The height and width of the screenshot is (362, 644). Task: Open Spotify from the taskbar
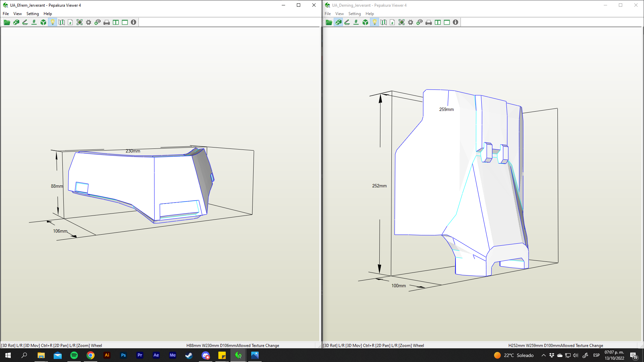coord(74,355)
